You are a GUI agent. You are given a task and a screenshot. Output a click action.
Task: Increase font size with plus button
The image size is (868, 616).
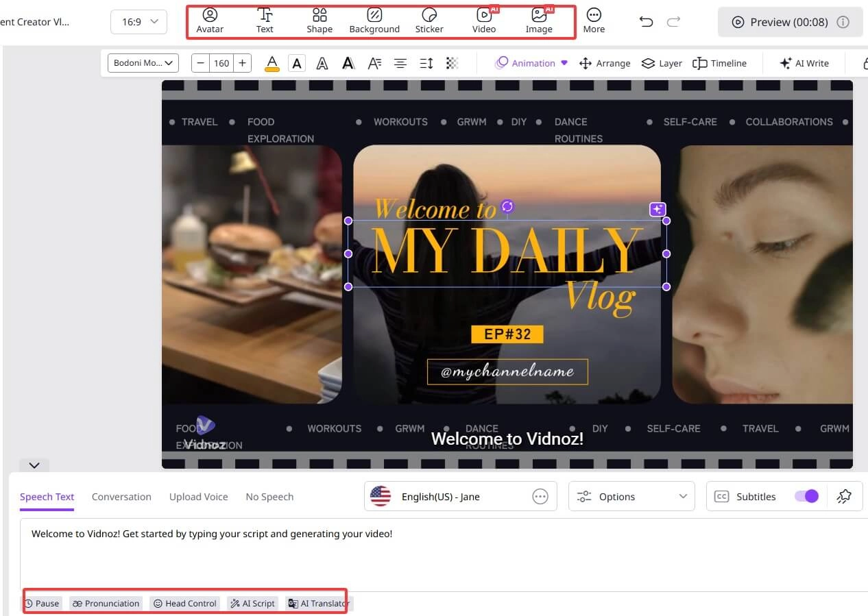point(242,63)
